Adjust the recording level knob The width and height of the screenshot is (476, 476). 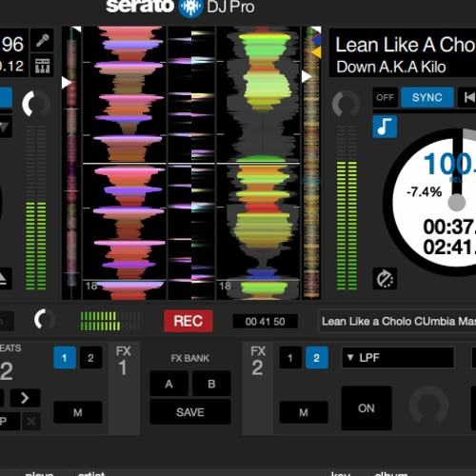point(45,319)
